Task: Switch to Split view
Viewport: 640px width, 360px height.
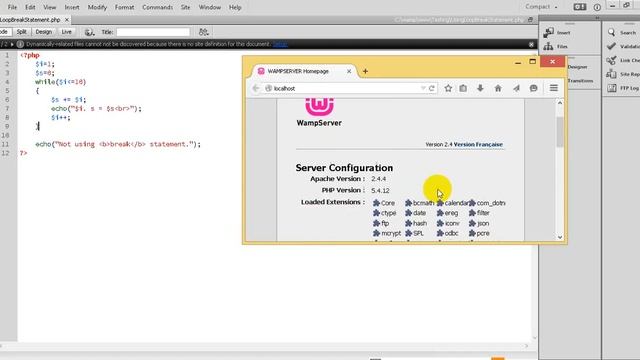Action: click(x=21, y=32)
